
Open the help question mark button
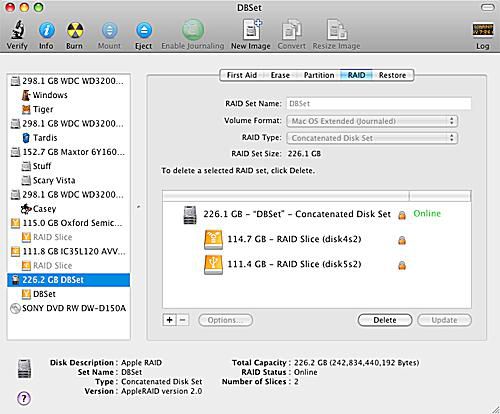point(24,398)
